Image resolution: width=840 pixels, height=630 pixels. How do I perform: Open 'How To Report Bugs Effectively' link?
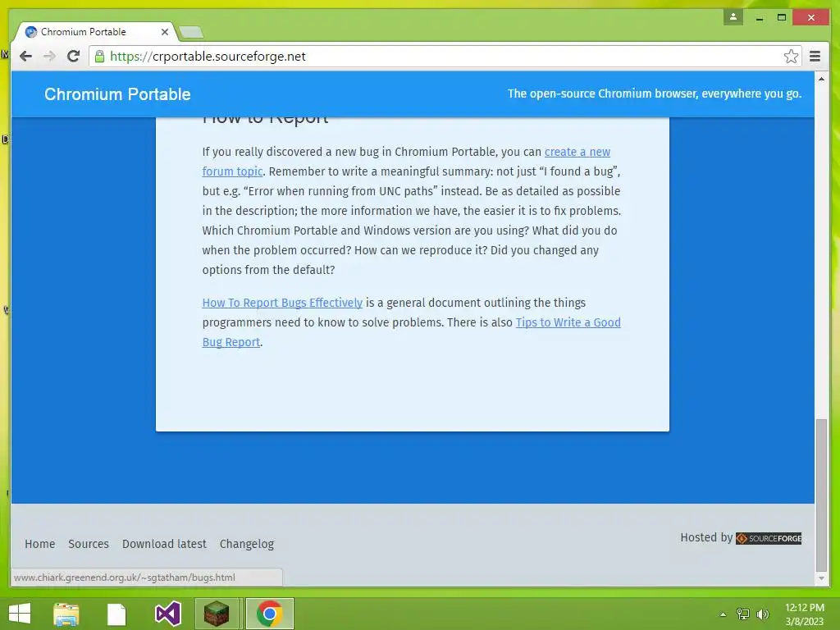[282, 303]
